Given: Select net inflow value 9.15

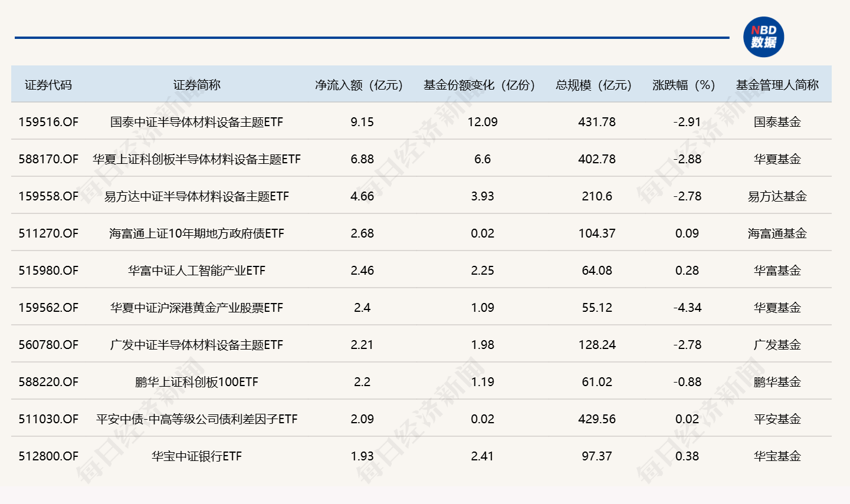Looking at the screenshot, I should click(362, 122).
